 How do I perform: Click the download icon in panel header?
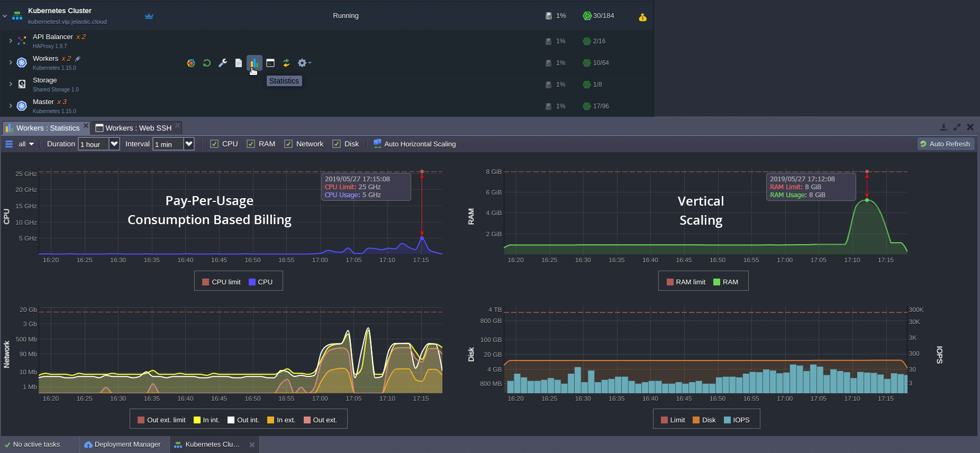[x=943, y=127]
